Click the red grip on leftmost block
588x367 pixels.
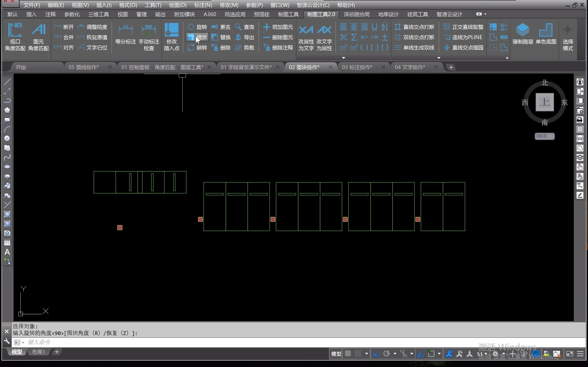click(x=120, y=227)
